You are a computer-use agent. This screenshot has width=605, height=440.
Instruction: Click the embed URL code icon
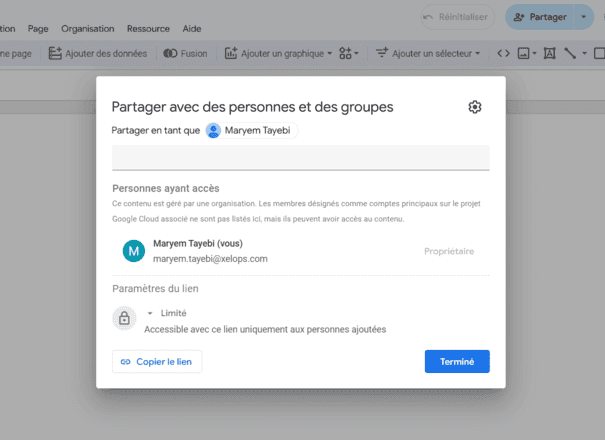tap(503, 53)
